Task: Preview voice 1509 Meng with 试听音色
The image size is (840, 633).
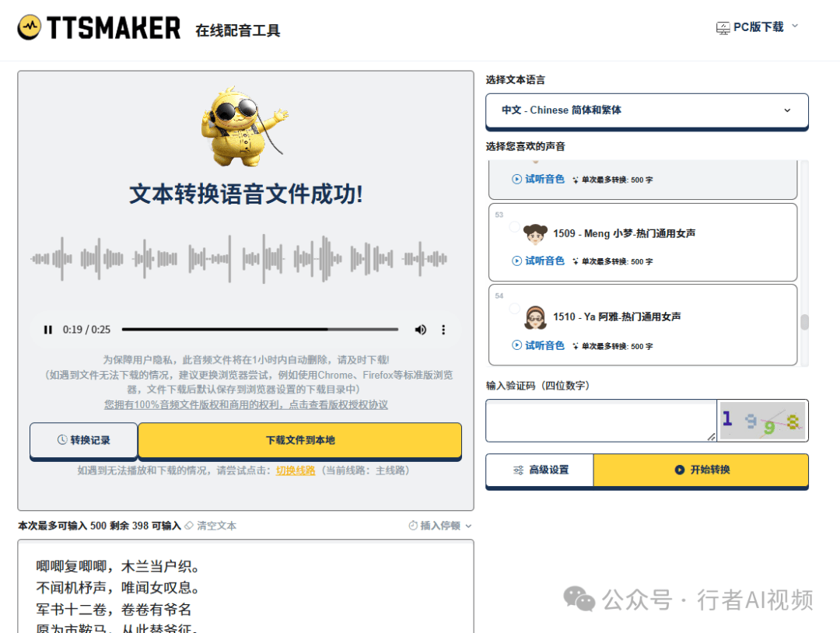Action: pyautogui.click(x=538, y=261)
